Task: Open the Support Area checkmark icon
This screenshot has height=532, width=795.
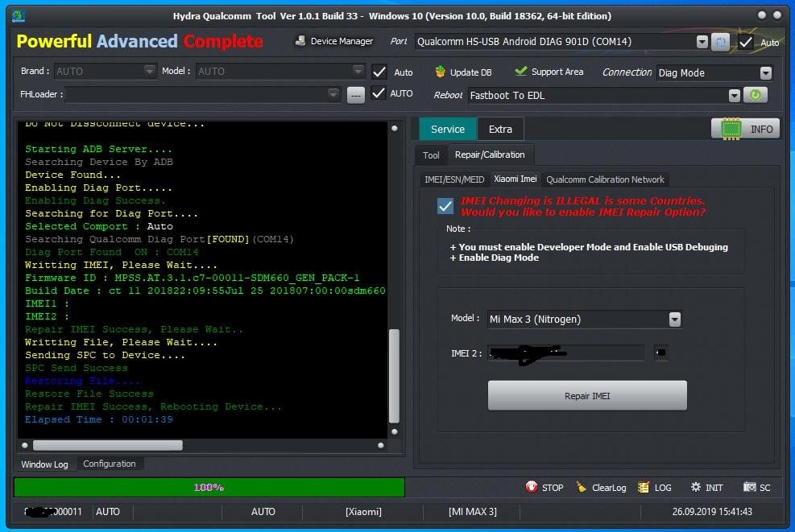Action: [x=520, y=72]
